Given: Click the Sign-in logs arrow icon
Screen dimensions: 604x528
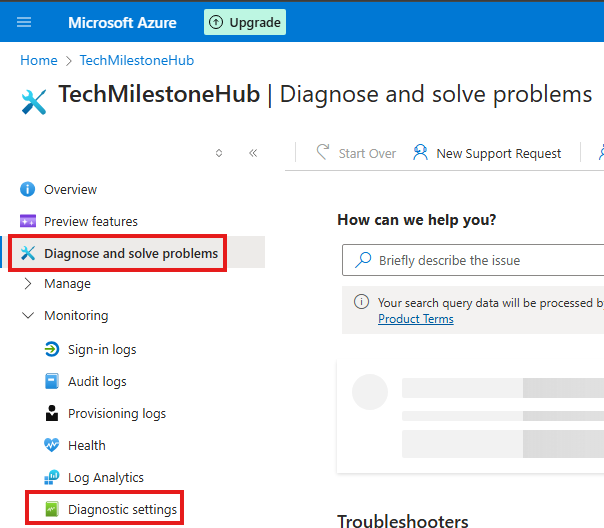Looking at the screenshot, I should (x=52, y=349).
